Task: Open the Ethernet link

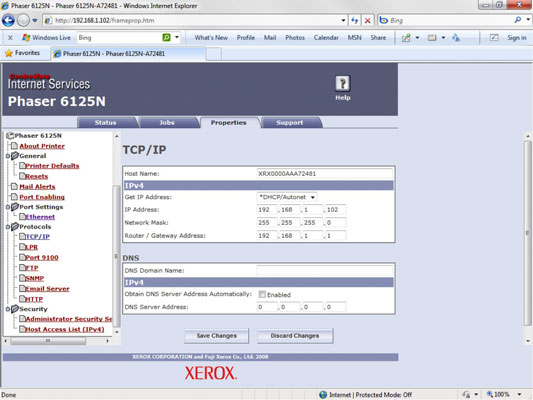Action: pos(40,217)
